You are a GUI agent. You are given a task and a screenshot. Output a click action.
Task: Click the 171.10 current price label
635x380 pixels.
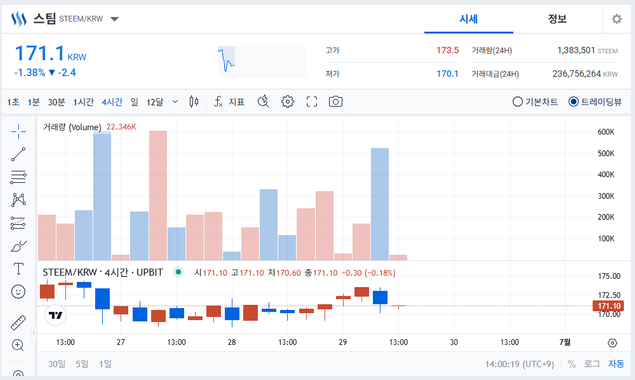pyautogui.click(x=609, y=306)
